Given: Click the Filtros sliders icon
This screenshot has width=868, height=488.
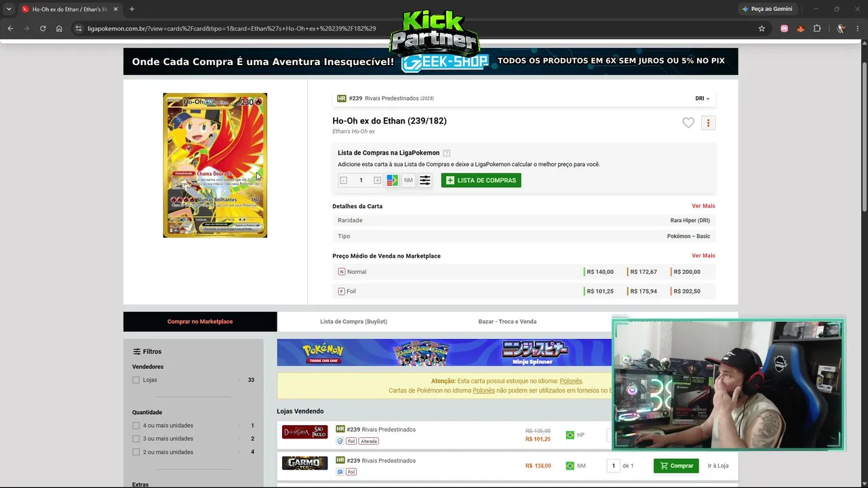Looking at the screenshot, I should point(136,352).
